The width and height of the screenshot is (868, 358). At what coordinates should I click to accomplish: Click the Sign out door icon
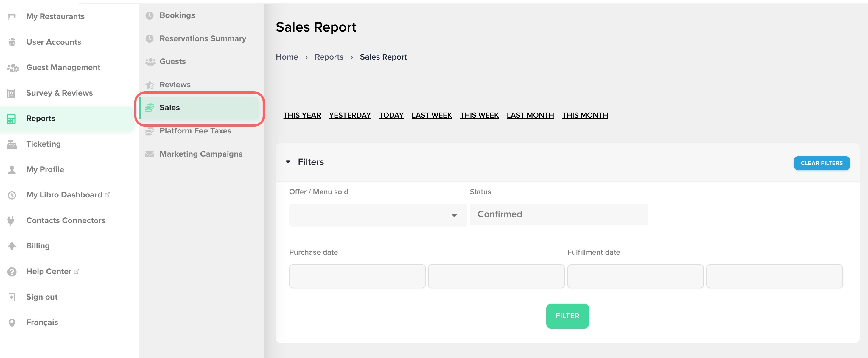(x=12, y=297)
